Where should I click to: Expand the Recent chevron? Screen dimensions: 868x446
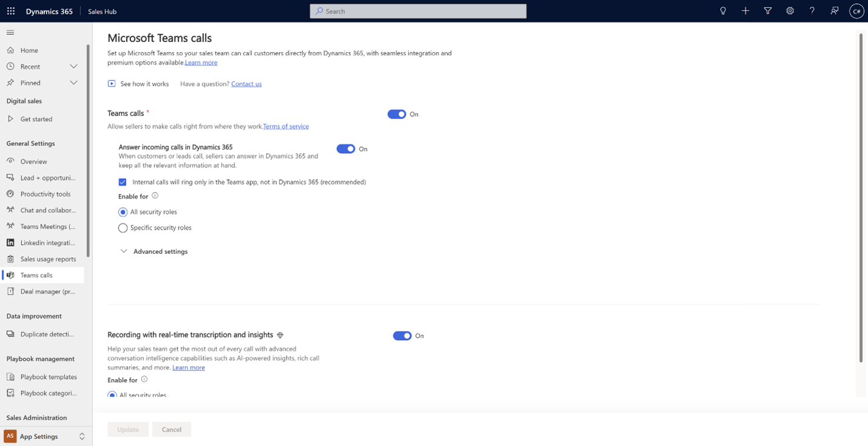pos(73,66)
